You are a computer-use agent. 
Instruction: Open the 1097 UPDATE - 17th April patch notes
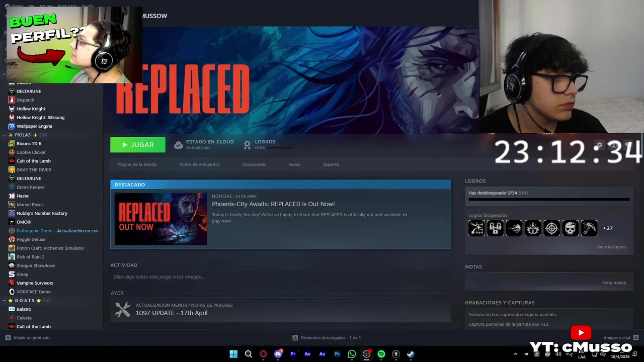point(172,313)
